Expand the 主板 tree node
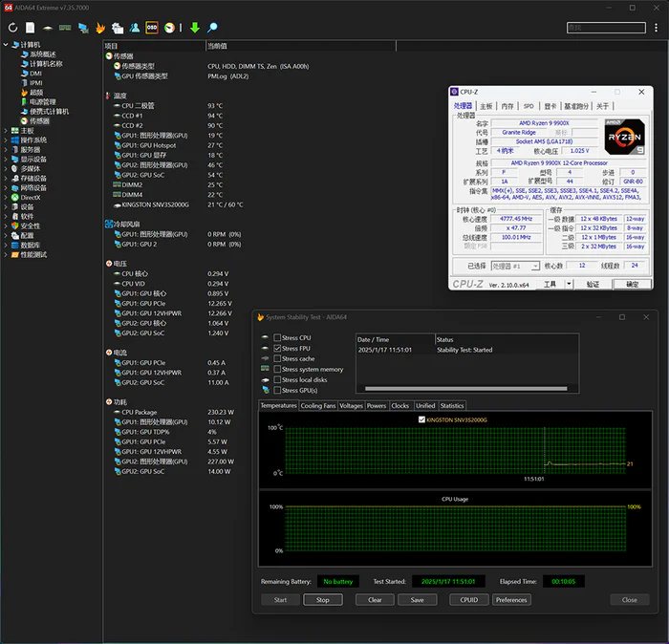669x644 pixels. click(7, 131)
